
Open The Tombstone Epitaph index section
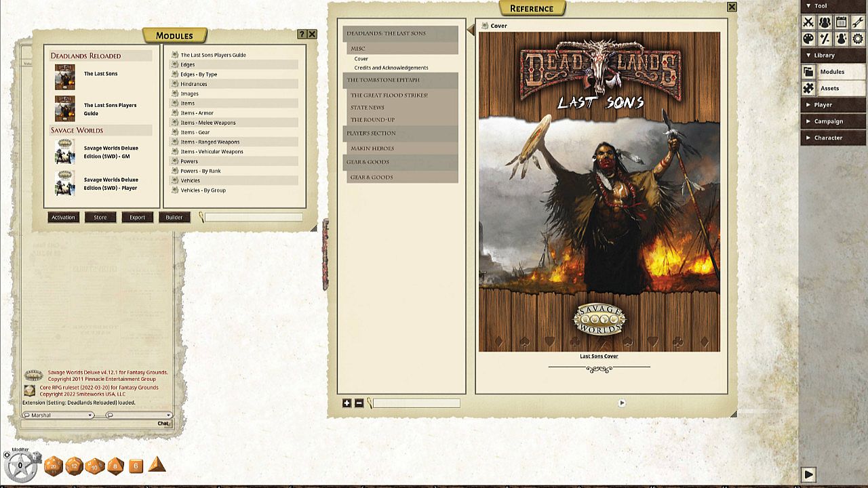coord(401,80)
